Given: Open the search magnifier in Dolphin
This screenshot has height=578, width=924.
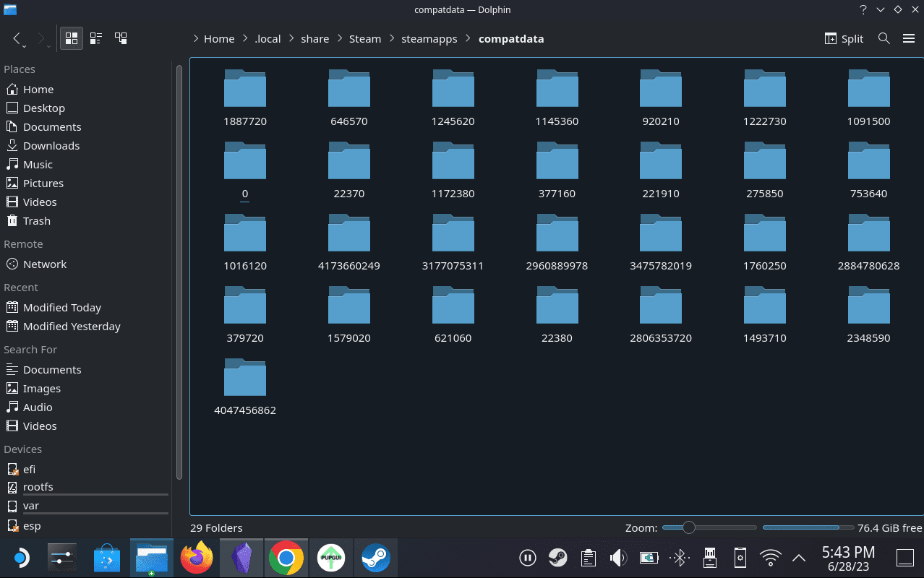Looking at the screenshot, I should click(884, 38).
